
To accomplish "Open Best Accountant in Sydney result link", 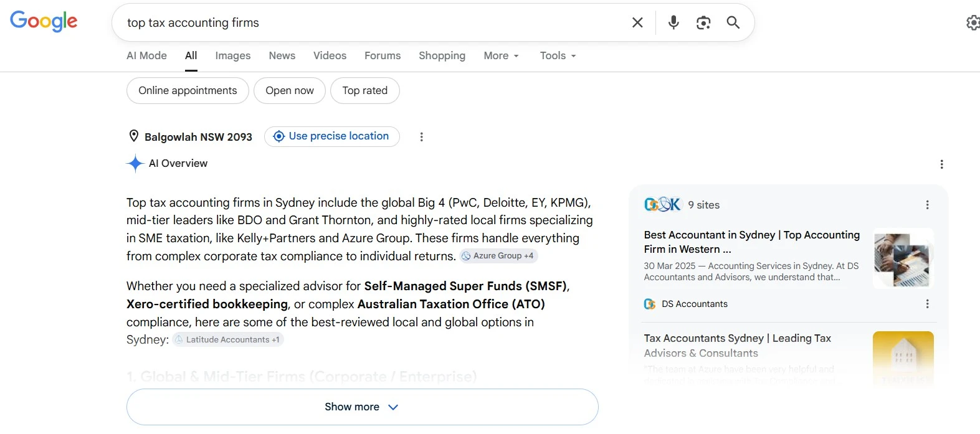I will (751, 242).
